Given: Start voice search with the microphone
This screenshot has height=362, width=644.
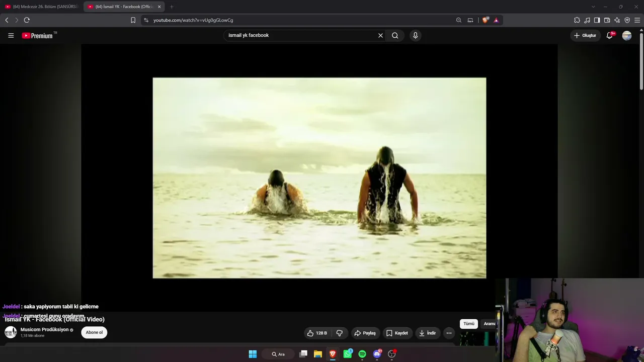Looking at the screenshot, I should [415, 35].
